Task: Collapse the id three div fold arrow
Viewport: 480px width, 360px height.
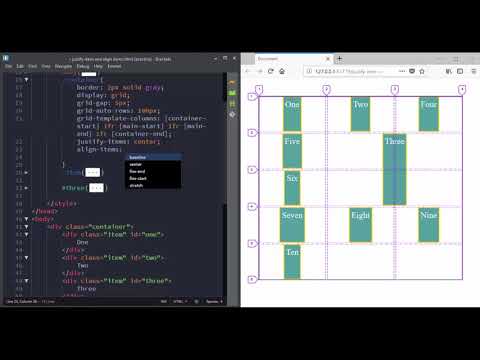Action: 26,281
